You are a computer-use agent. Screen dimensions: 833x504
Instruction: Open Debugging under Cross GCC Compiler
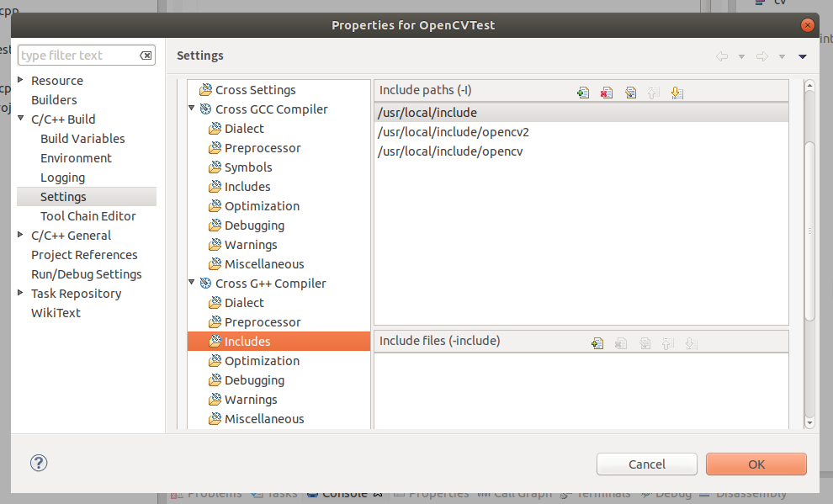tap(254, 225)
